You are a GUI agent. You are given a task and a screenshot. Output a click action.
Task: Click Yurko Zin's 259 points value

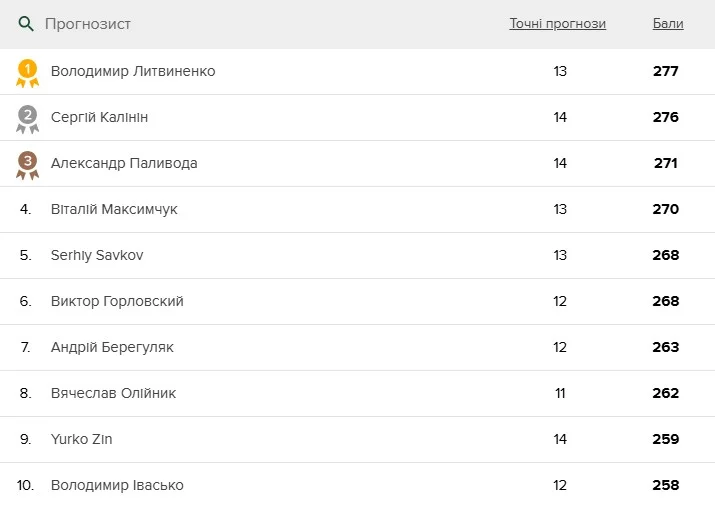coord(665,440)
